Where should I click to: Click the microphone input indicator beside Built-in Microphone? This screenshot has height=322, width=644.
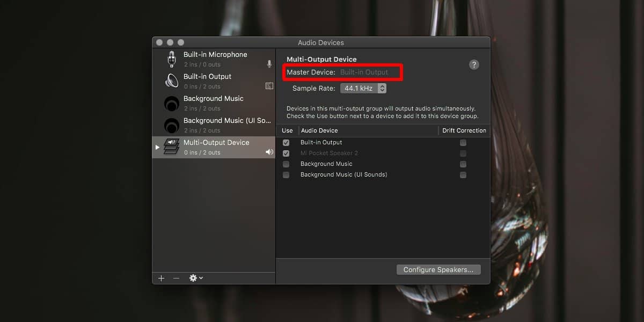[x=269, y=63]
